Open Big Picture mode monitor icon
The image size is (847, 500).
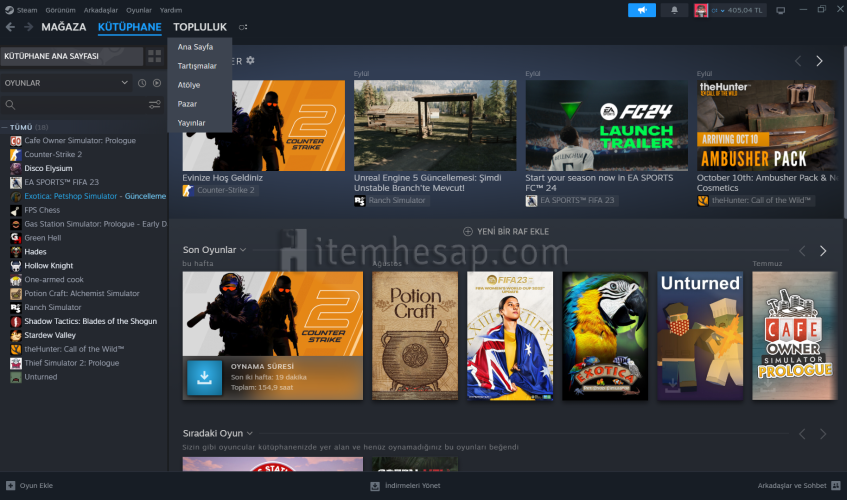coord(780,10)
